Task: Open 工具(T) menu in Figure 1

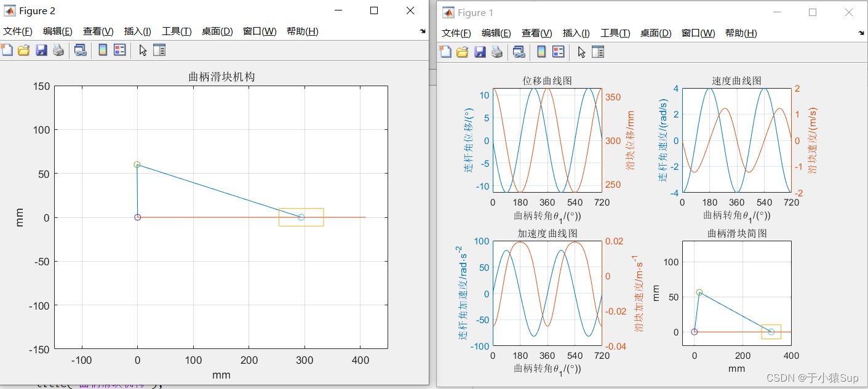Action: 615,33
